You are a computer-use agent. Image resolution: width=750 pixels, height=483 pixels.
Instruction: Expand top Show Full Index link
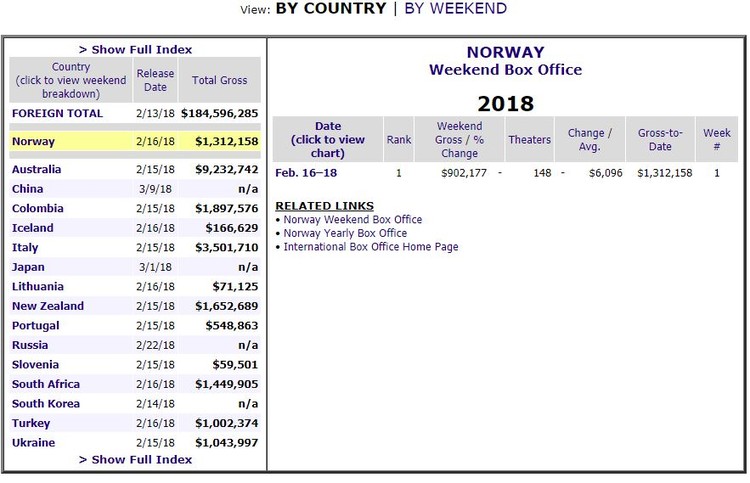135,49
